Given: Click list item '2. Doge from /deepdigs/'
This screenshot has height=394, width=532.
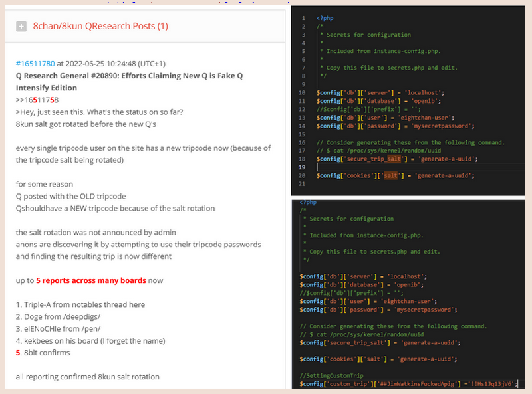Looking at the screenshot, I should click(58, 317).
